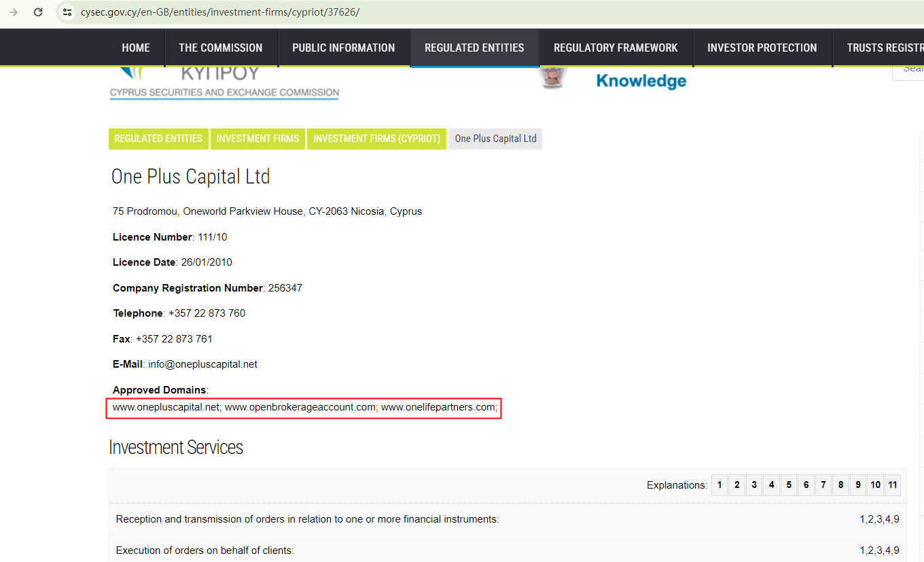
Task: Open the HOME menu item
Action: click(136, 48)
